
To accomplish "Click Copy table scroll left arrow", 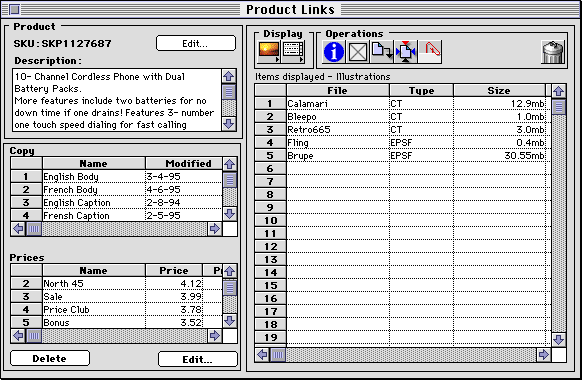I will (18, 229).
